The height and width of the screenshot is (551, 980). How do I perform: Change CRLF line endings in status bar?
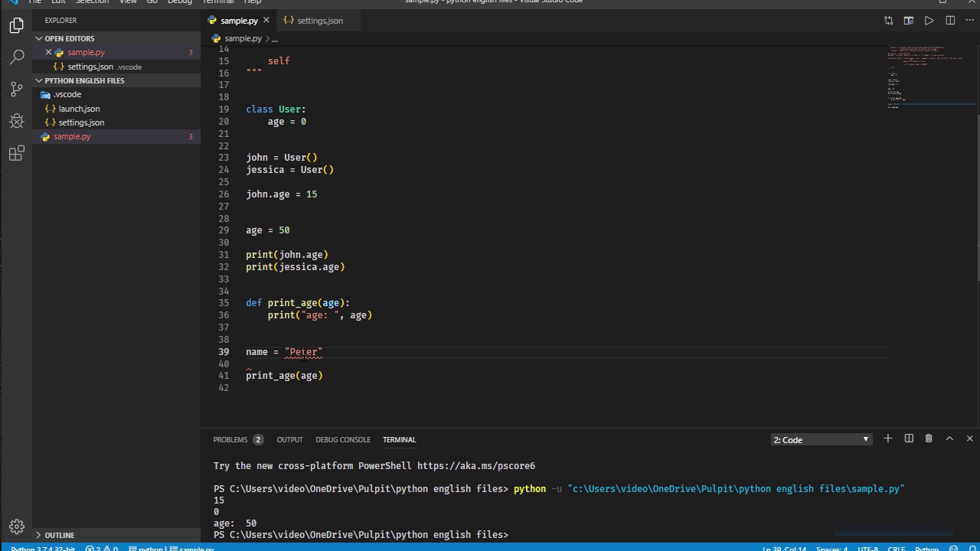point(896,548)
